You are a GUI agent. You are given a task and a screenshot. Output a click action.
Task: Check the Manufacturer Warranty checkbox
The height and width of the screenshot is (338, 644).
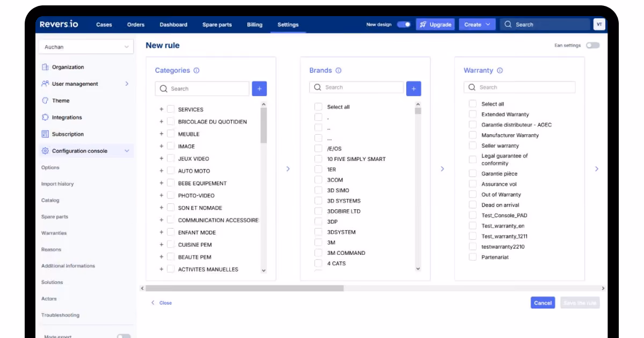pyautogui.click(x=473, y=135)
